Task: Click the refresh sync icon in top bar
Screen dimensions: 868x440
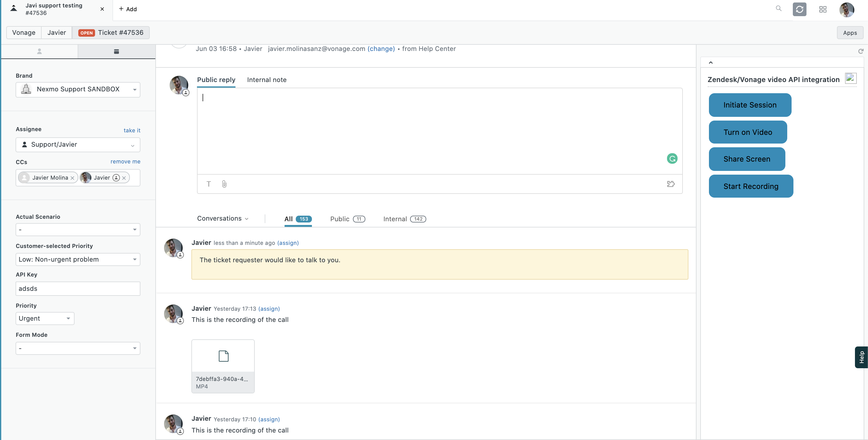Action: 799,9
